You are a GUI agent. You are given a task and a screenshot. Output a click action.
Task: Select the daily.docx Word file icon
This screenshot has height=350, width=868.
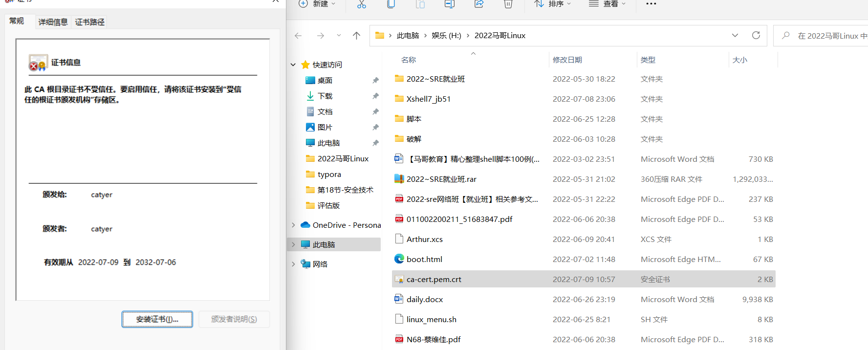(x=399, y=299)
